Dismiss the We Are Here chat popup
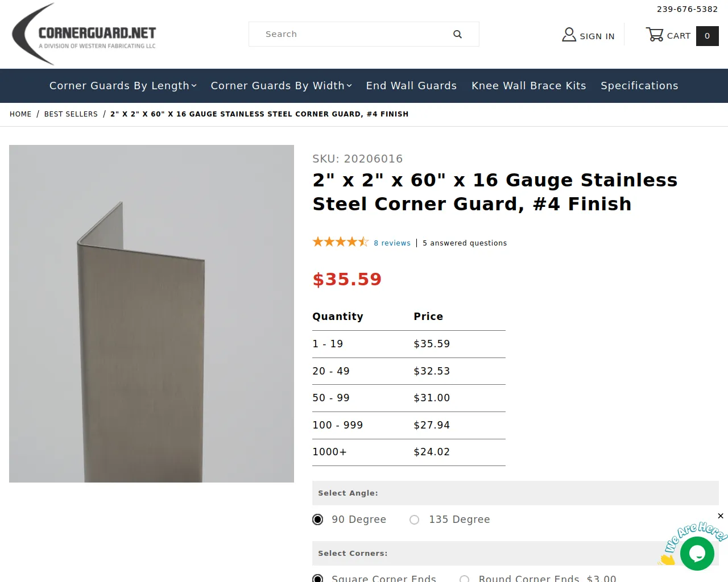The height and width of the screenshot is (582, 728). (721, 516)
